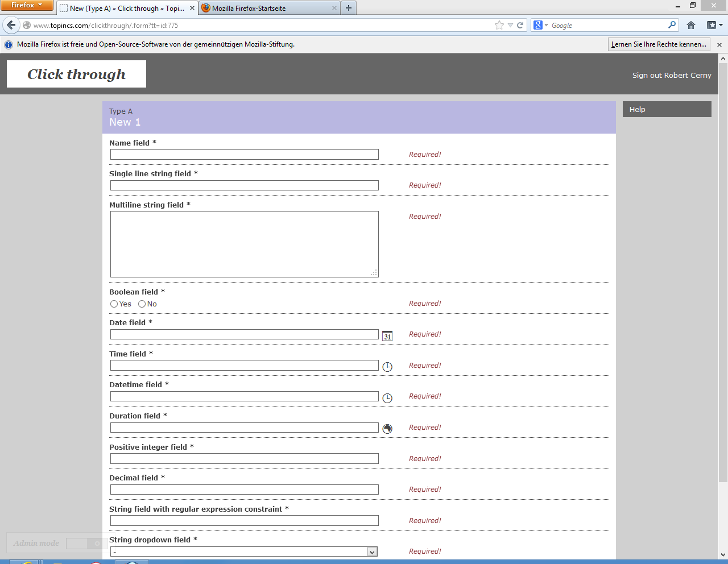This screenshot has height=564, width=728.
Task: Open the Firefox application menu
Action: [x=27, y=5]
